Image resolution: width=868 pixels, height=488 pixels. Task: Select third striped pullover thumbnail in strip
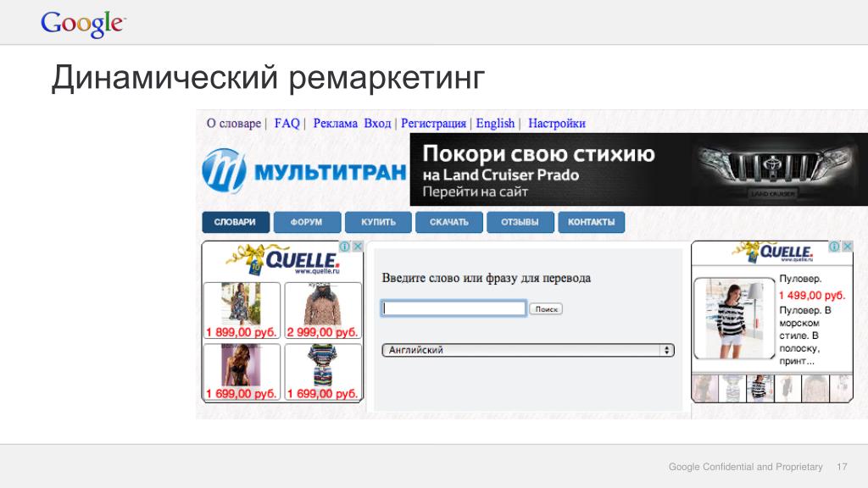[x=759, y=388]
